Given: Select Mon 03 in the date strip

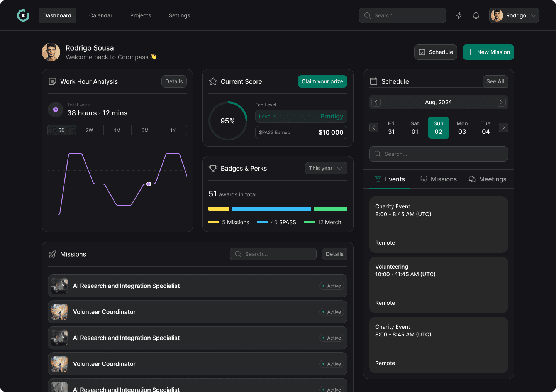Looking at the screenshot, I should (x=462, y=128).
